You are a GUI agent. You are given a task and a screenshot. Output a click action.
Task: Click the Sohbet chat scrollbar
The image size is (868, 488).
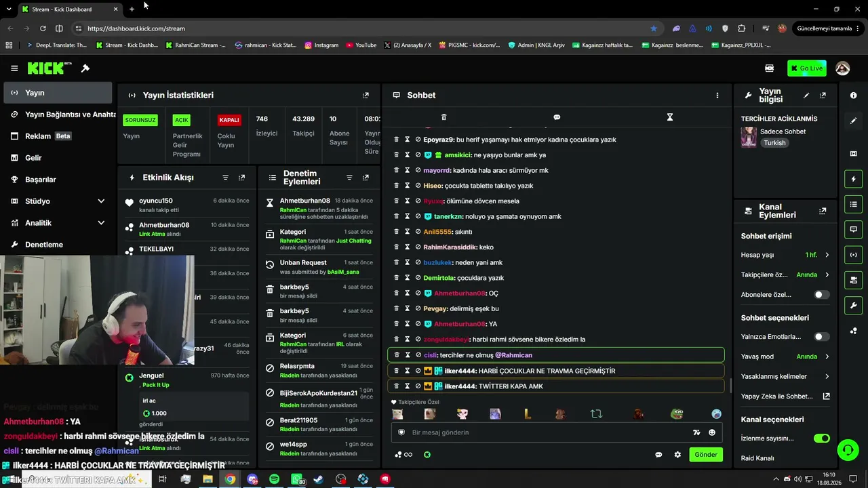pos(730,386)
